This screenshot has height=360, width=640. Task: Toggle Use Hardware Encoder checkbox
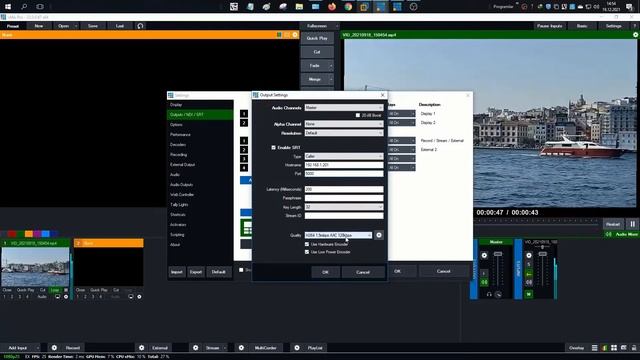tap(307, 244)
